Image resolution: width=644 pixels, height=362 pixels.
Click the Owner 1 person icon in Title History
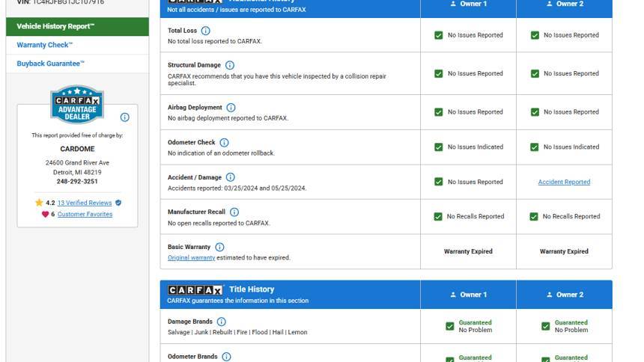(453, 295)
